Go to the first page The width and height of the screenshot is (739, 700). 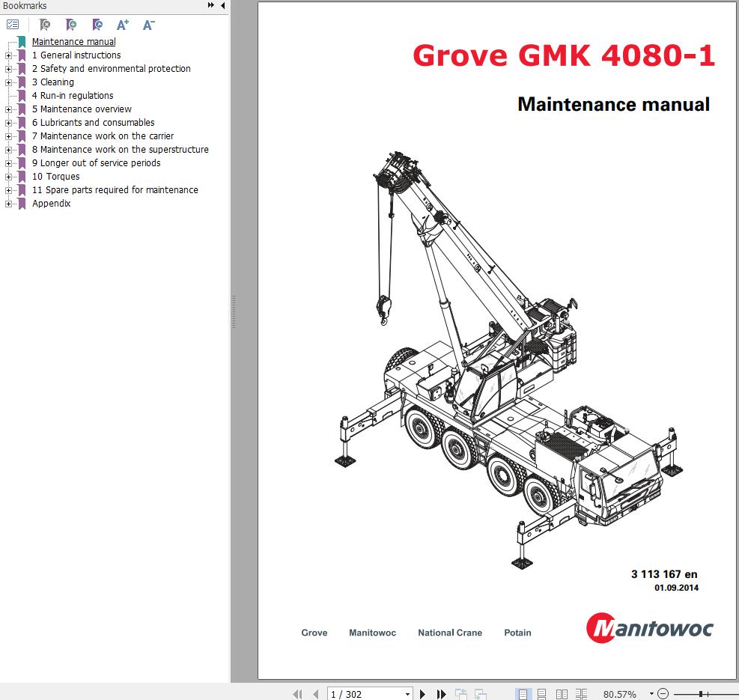297,694
